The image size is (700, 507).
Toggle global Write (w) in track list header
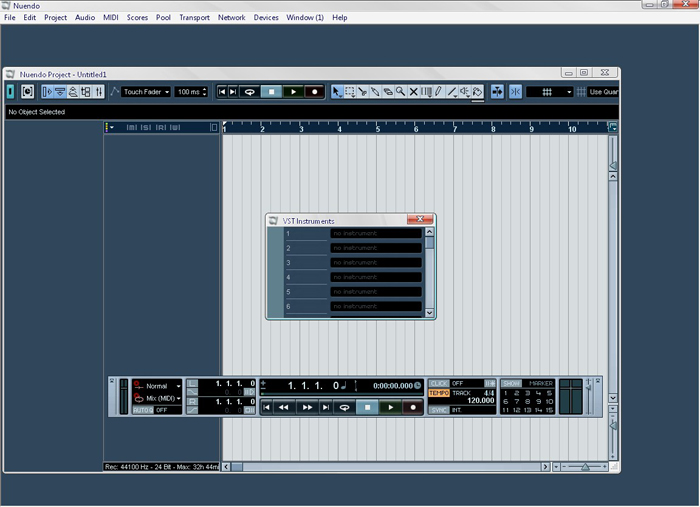pyautogui.click(x=175, y=128)
